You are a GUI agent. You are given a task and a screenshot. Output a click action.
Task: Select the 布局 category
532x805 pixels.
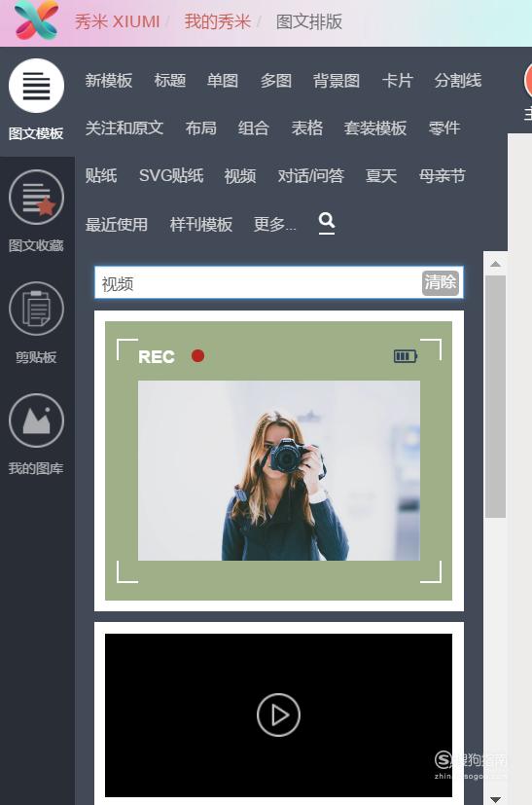[x=201, y=128]
